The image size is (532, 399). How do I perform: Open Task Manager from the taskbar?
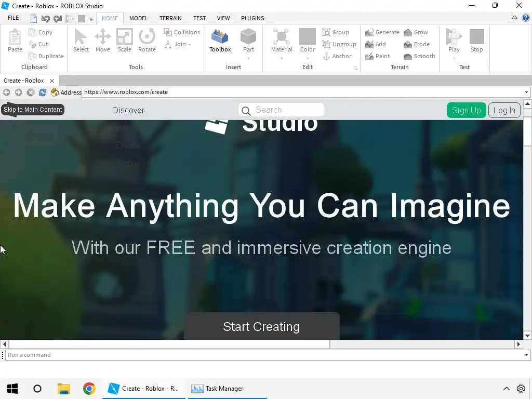[x=228, y=389]
